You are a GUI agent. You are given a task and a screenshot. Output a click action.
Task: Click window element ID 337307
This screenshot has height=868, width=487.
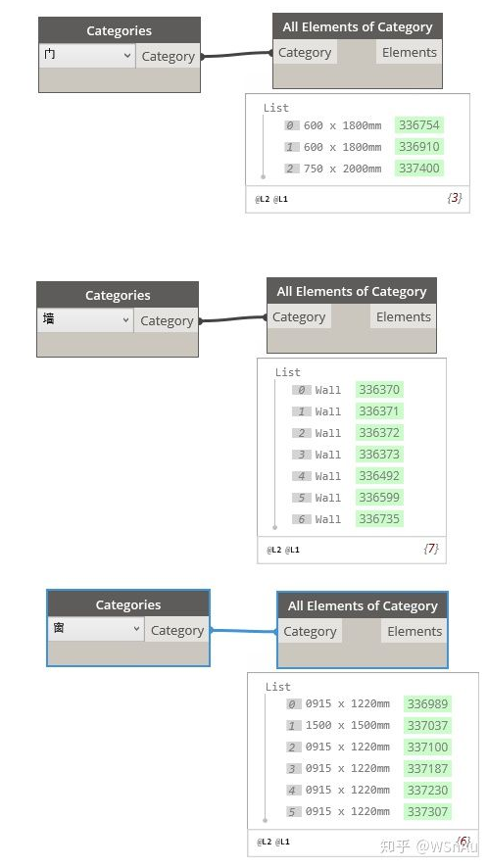[x=427, y=811]
